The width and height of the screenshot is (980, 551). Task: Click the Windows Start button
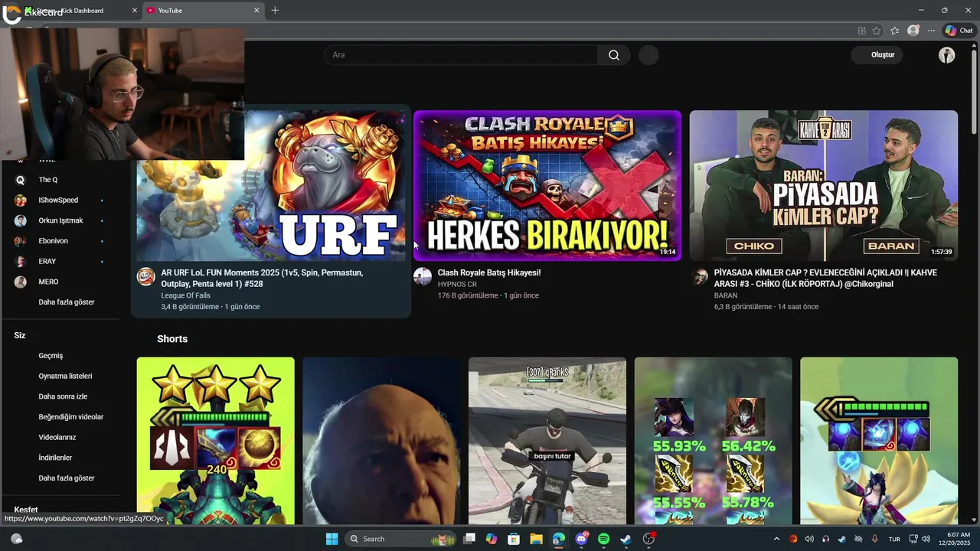click(332, 539)
